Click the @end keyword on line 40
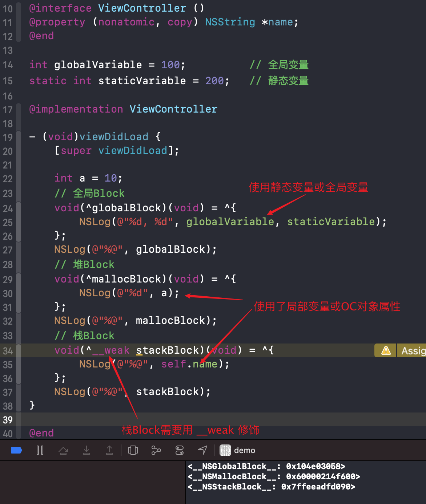This screenshot has width=426, height=504. click(x=41, y=433)
